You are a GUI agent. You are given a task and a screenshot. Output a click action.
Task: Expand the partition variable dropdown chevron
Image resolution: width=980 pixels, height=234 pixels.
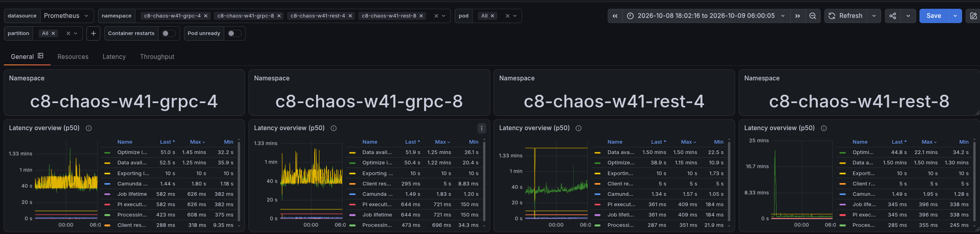click(x=76, y=33)
